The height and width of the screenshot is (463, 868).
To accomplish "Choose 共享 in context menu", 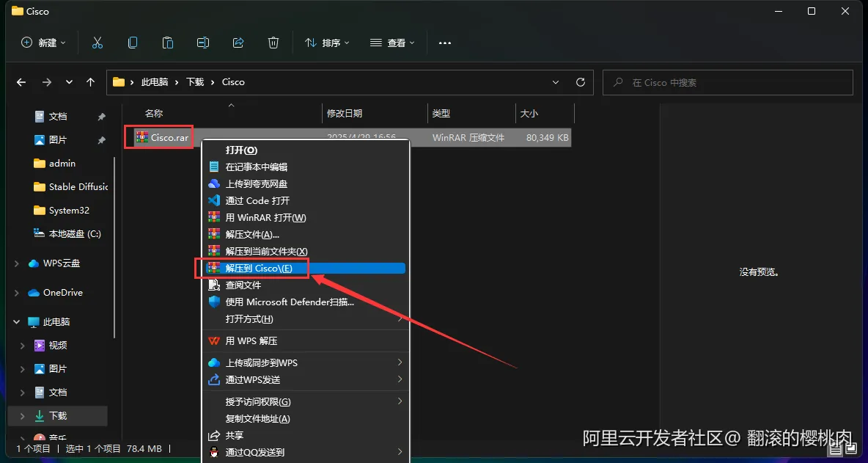I will 306,435.
